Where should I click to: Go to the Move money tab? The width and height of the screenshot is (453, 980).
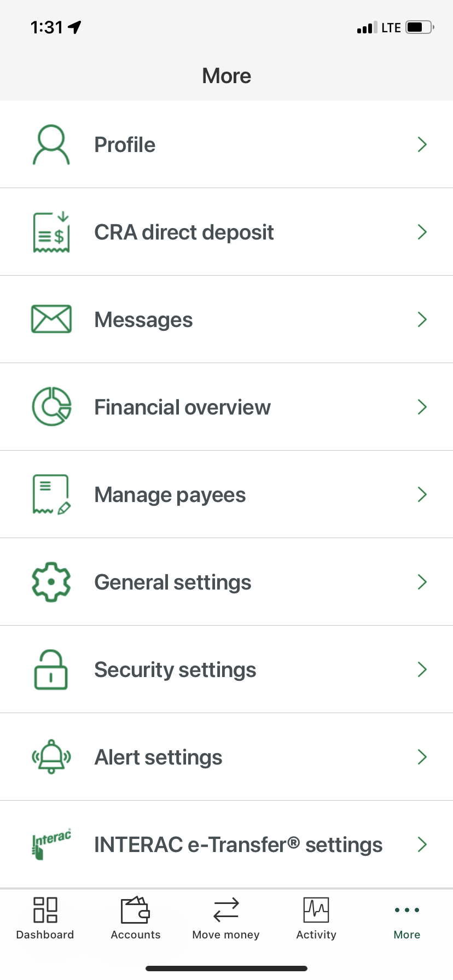tap(226, 918)
